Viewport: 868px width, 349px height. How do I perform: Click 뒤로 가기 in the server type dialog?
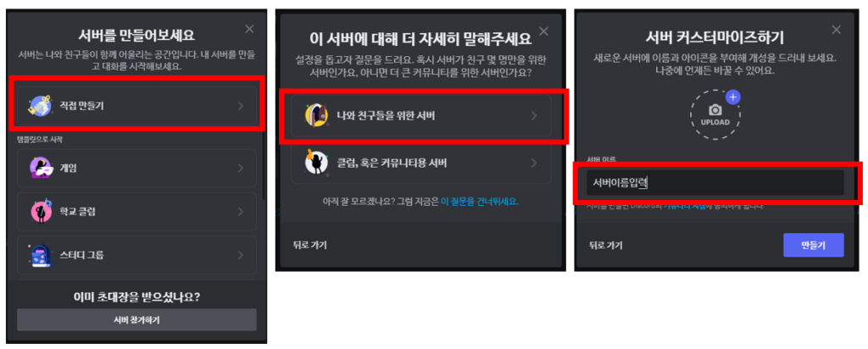tap(310, 245)
